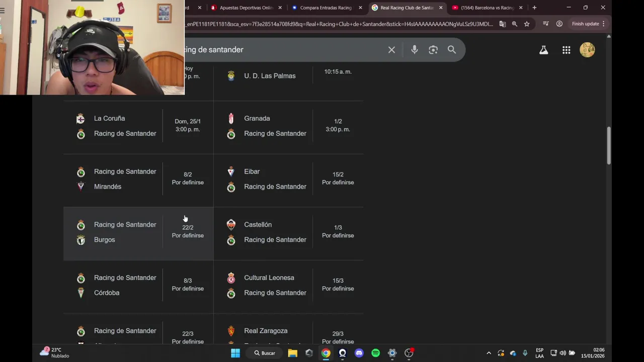
Task: Open the Castellón vs Racing match on 1/3
Action: coord(288,234)
